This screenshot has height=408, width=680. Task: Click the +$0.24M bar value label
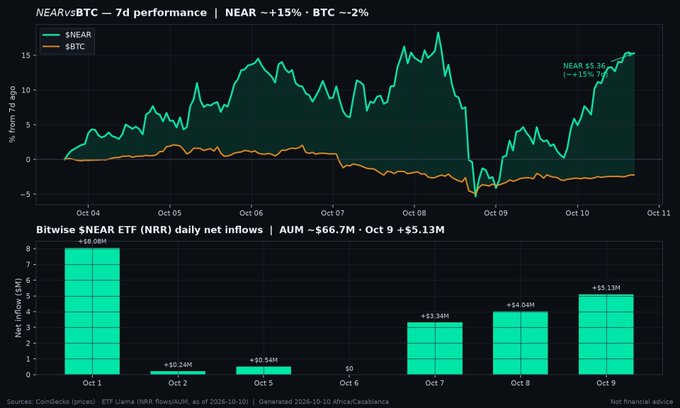[178, 365]
